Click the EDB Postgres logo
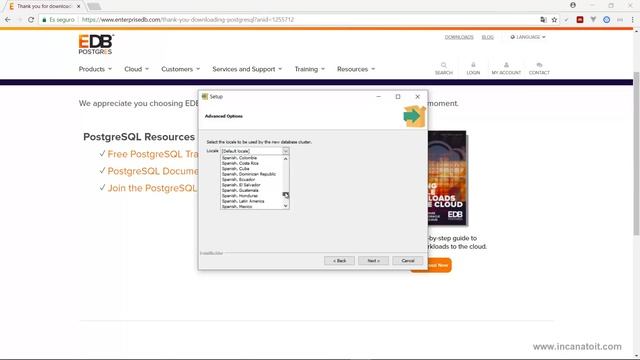Screen dimensions: 640x360 (x=96, y=44)
